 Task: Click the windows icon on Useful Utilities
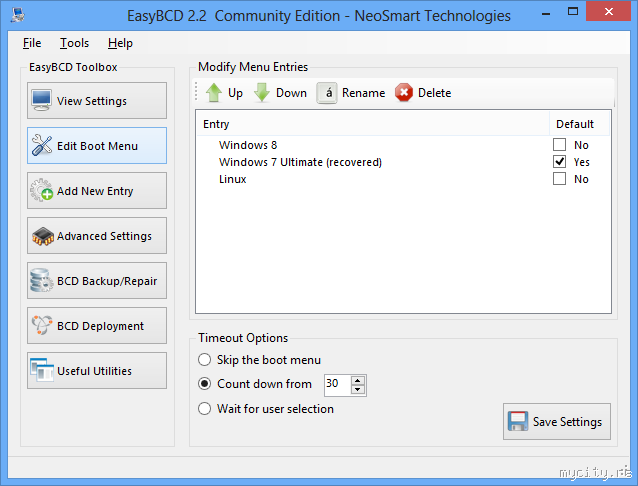[x=42, y=370]
